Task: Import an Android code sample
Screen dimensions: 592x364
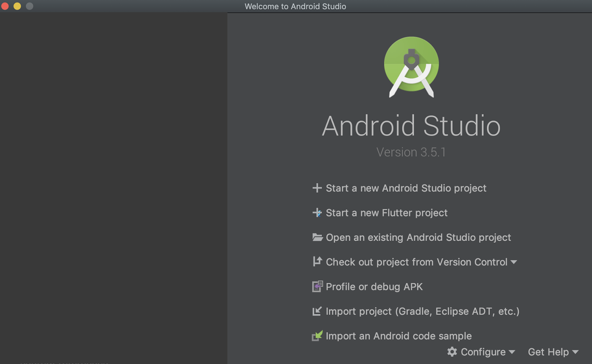Action: point(399,336)
